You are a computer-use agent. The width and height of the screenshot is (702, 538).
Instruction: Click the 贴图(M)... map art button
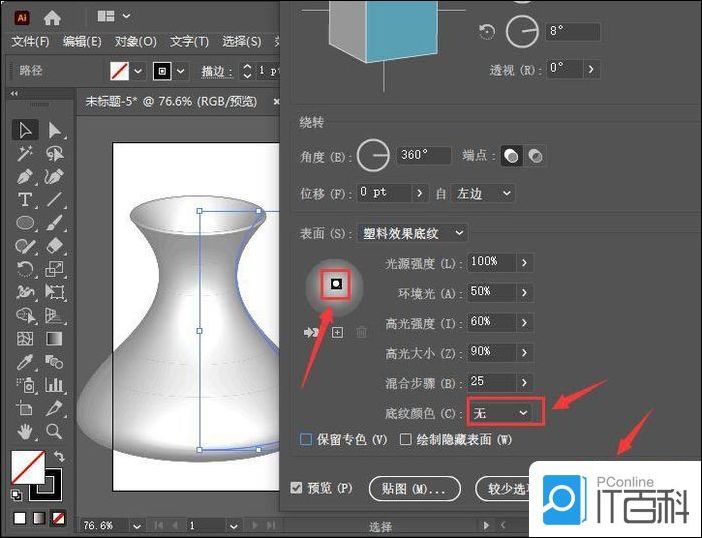coord(415,488)
